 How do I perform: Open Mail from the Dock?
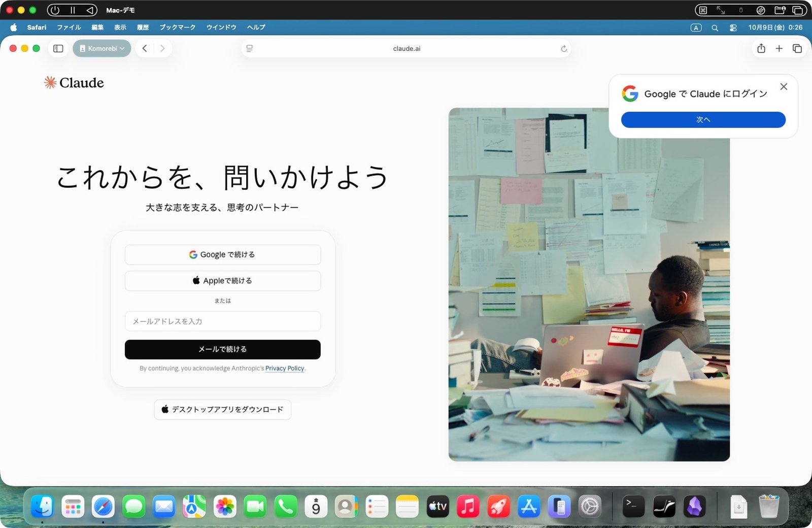164,507
